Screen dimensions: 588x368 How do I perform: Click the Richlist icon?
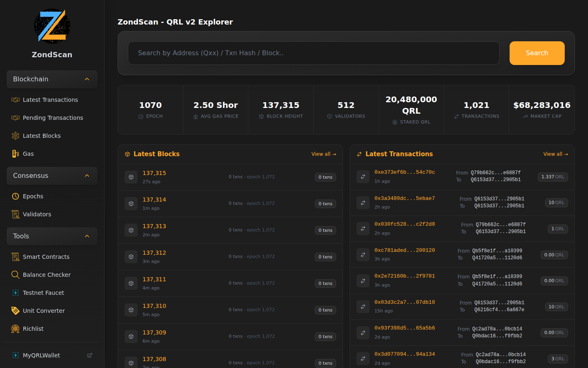[x=16, y=329]
